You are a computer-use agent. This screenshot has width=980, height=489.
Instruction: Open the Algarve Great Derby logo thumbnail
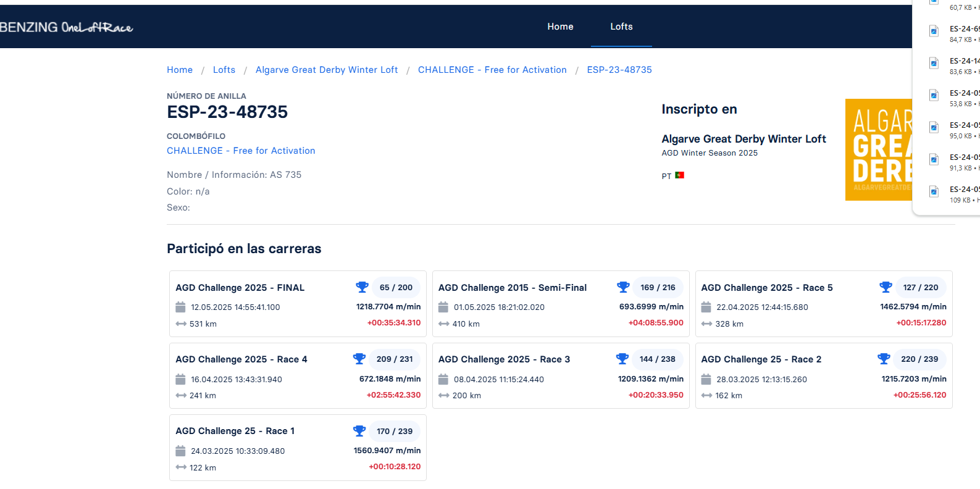(879, 149)
